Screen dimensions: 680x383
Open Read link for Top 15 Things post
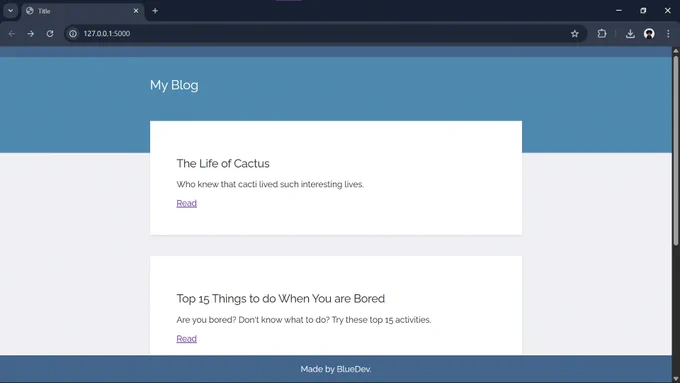186,339
